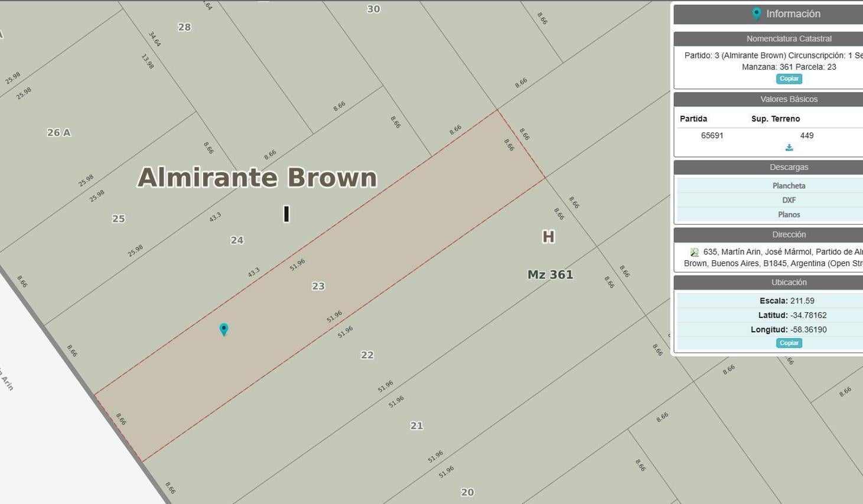Screen dimensions: 863x504
Task: Select parcel 30 label on the map
Action: point(373,9)
